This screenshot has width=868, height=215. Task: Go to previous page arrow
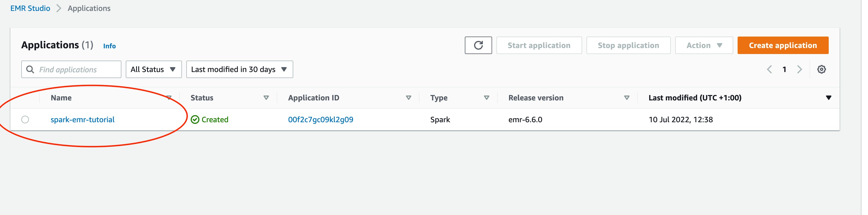pyautogui.click(x=769, y=69)
